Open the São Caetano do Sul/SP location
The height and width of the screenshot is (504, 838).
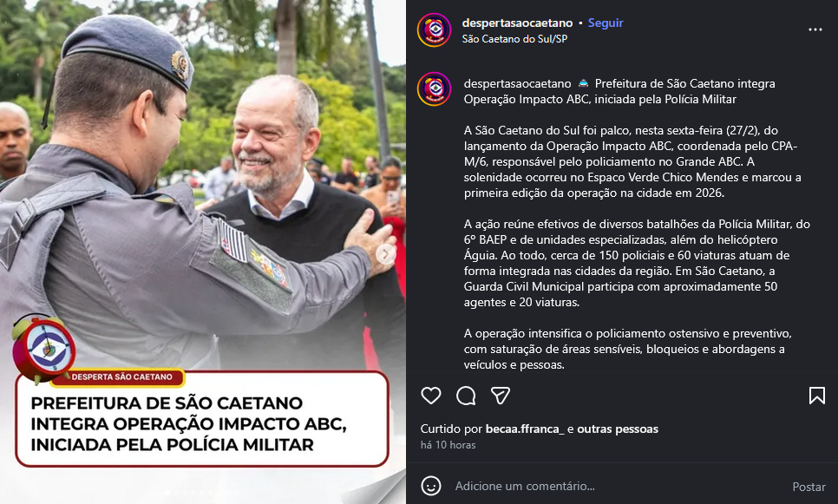point(514,39)
